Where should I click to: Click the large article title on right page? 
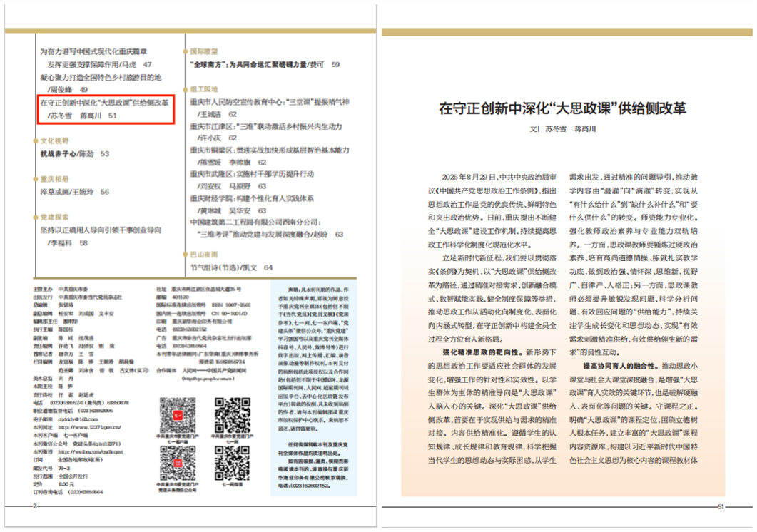562,108
